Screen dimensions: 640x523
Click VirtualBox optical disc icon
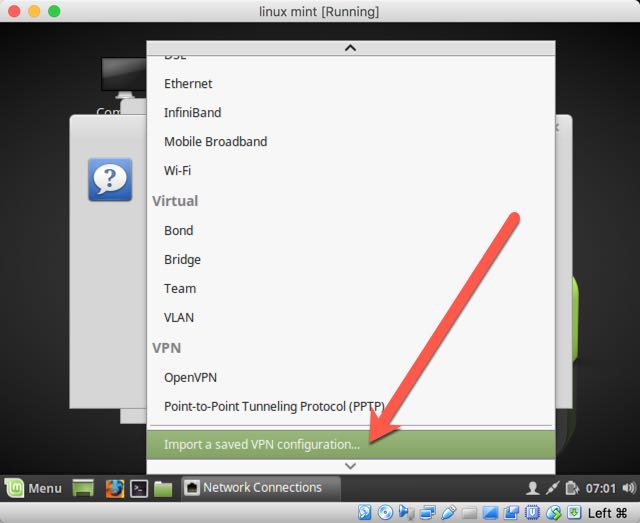click(x=385, y=512)
